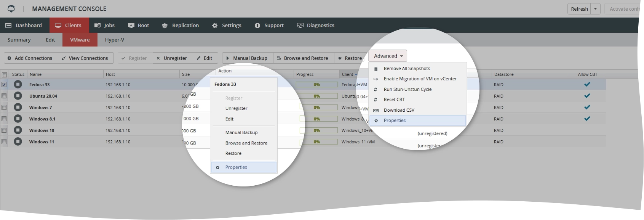Image resolution: width=644 pixels, height=220 pixels.
Task: Uncheck the Fedora 33 row checkbox
Action: pos(4,85)
